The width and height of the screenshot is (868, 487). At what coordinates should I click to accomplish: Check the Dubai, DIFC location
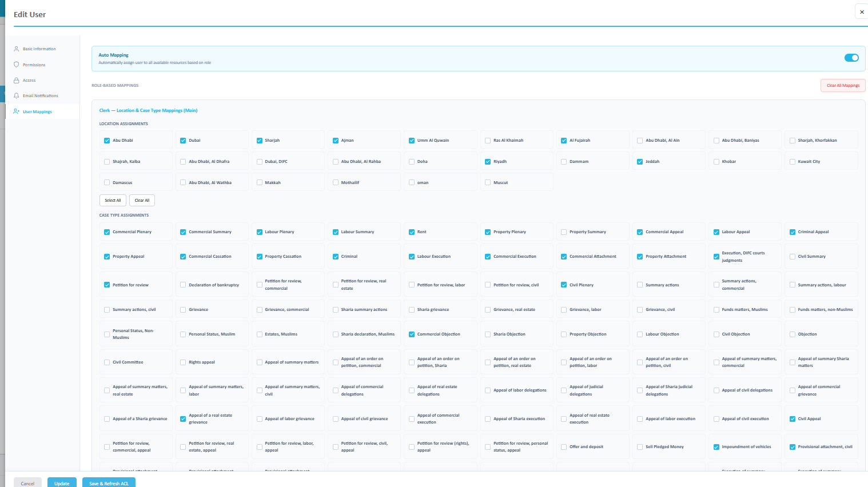[259, 162]
